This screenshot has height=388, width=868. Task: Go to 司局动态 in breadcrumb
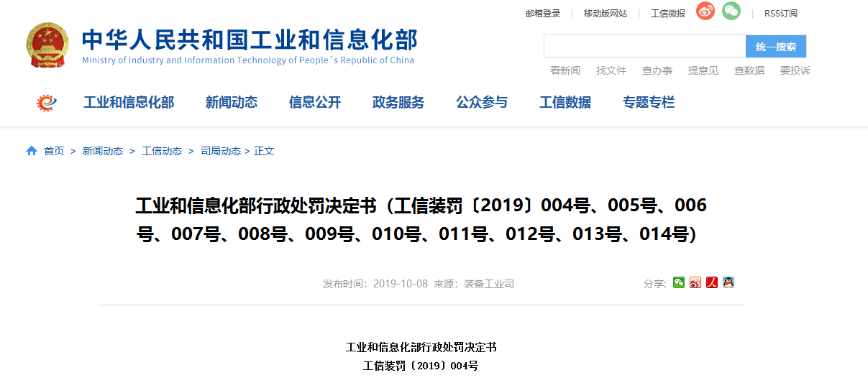(221, 151)
